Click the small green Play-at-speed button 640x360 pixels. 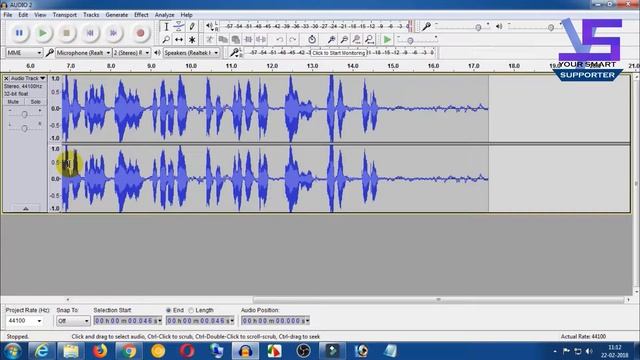[x=387, y=40]
